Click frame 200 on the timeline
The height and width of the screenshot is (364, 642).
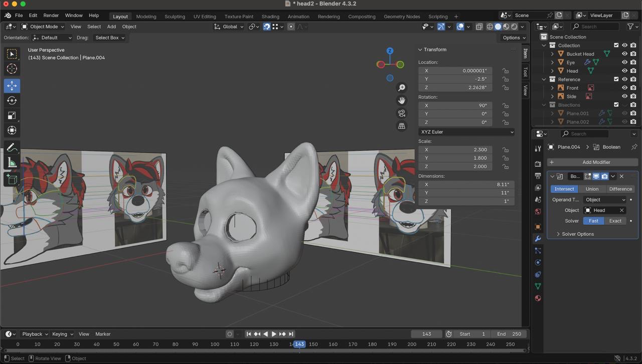[x=412, y=344]
